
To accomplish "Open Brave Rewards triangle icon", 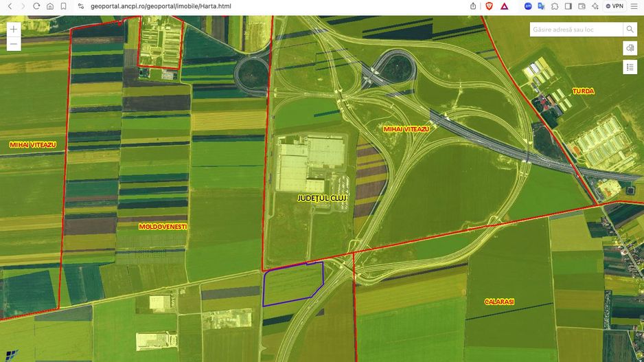I will coord(505,6).
